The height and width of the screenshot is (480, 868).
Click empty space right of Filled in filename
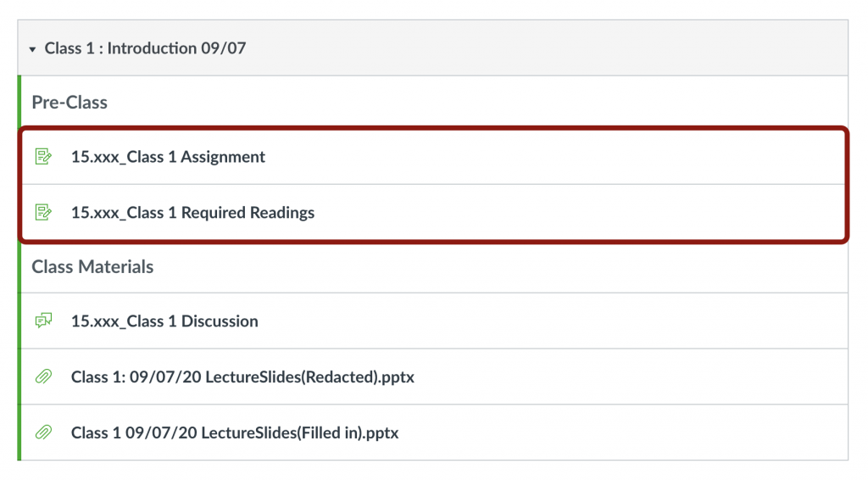(x=619, y=433)
